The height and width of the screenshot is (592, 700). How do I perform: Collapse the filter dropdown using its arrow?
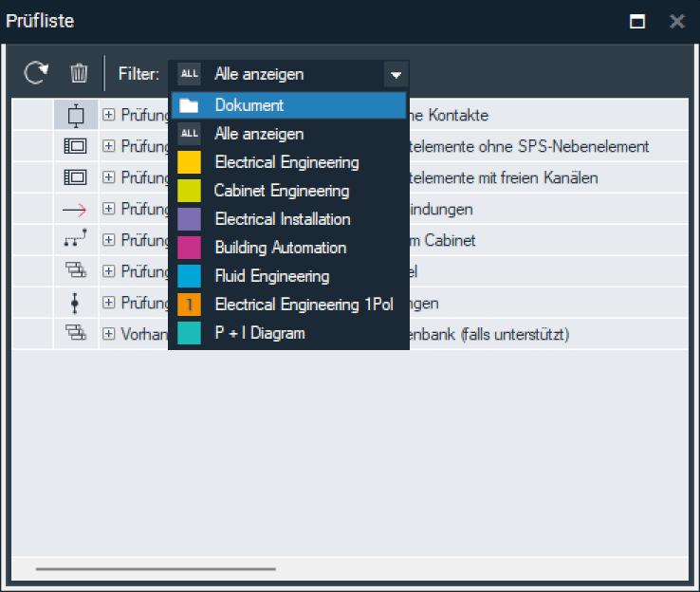396,74
